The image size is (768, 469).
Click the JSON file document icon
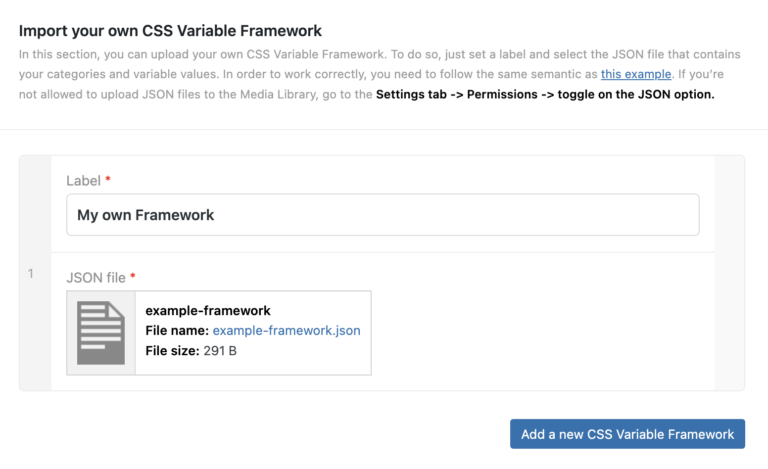coord(101,333)
